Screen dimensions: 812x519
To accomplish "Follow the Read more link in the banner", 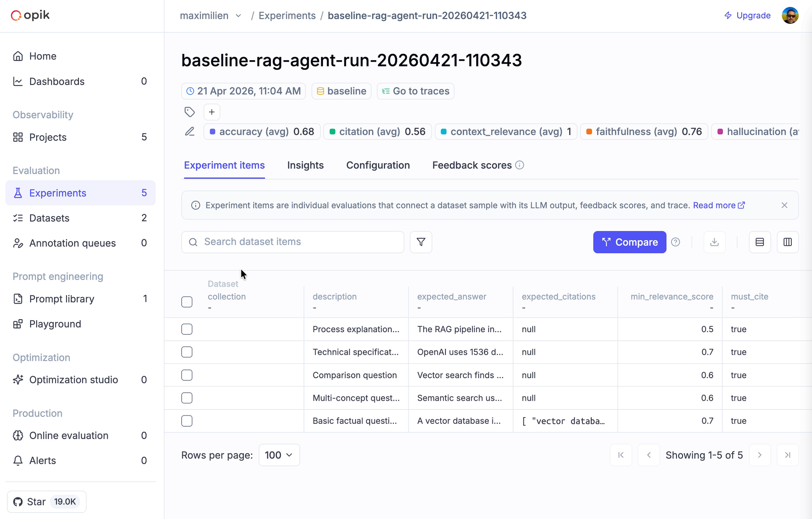I will pos(715,205).
